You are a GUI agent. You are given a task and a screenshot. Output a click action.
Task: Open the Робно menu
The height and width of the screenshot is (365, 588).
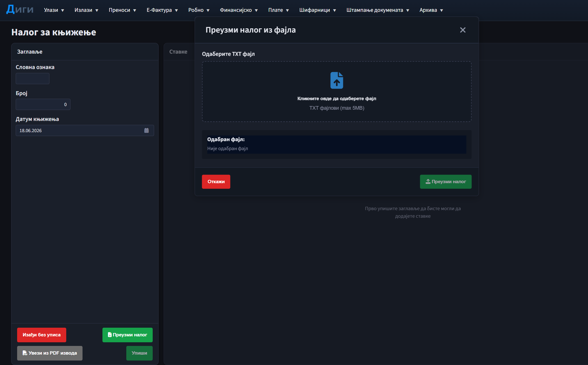coord(199,10)
